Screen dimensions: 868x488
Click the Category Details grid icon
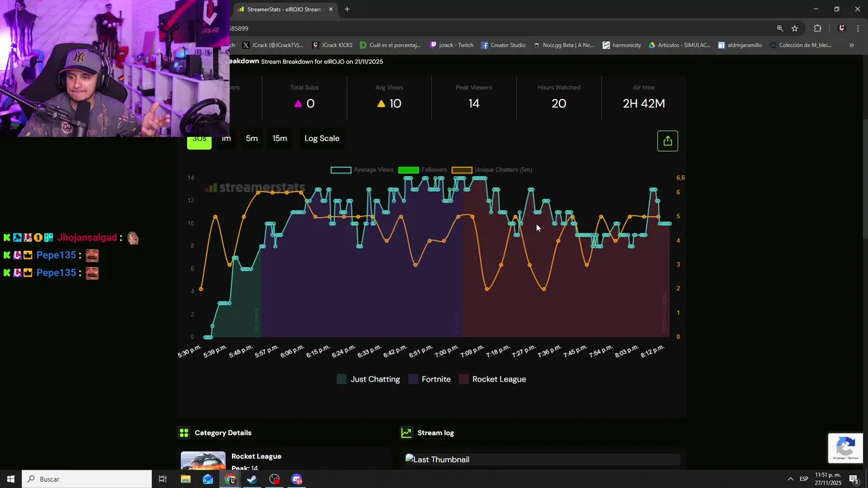pos(184,432)
